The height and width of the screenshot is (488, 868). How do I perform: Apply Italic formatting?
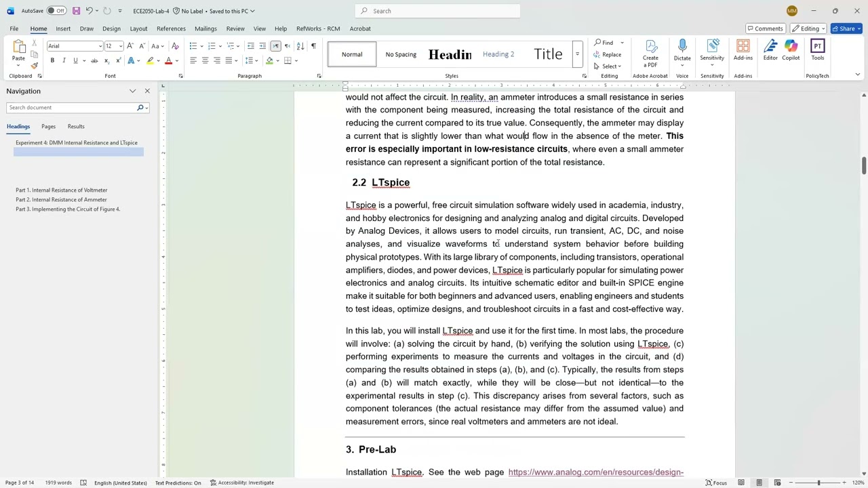click(64, 60)
